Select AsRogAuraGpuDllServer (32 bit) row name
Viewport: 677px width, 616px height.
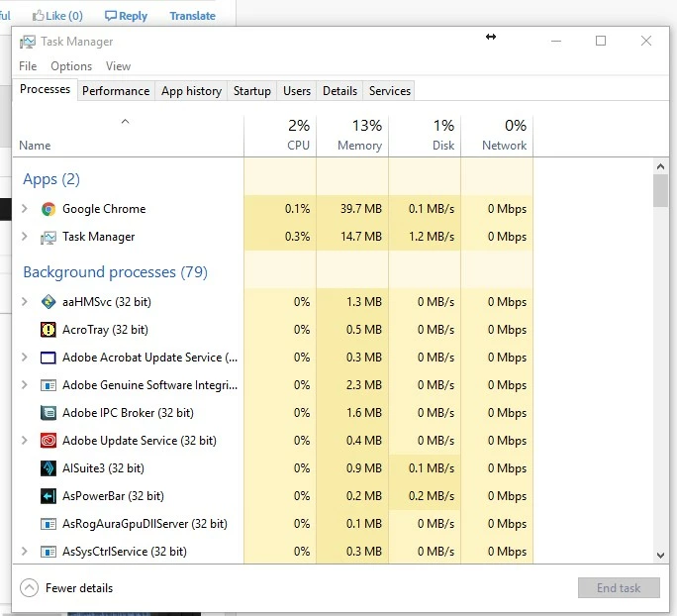145,524
